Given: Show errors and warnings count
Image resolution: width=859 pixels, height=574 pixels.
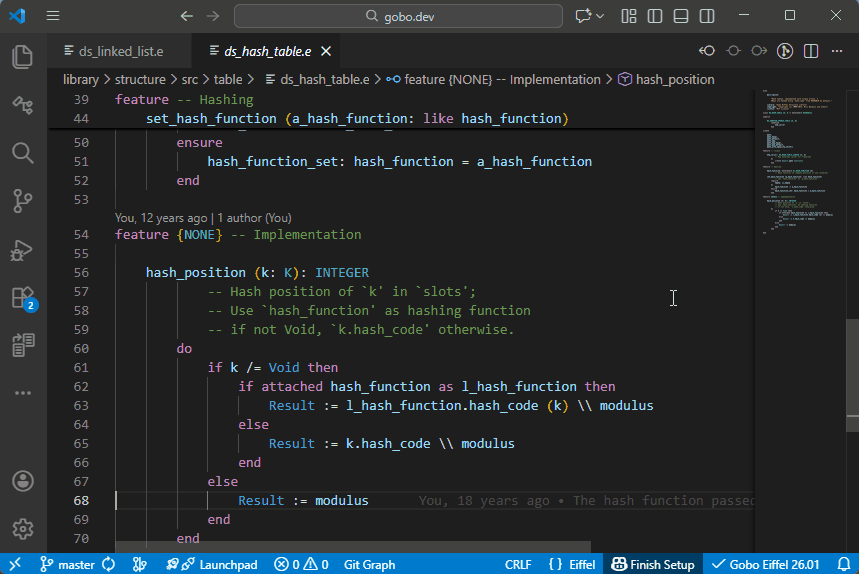Looking at the screenshot, I should click(301, 564).
